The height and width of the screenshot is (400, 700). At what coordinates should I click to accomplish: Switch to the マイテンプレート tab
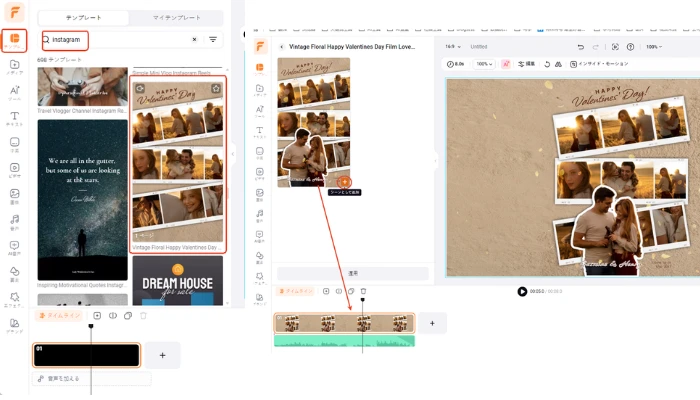[x=176, y=17]
